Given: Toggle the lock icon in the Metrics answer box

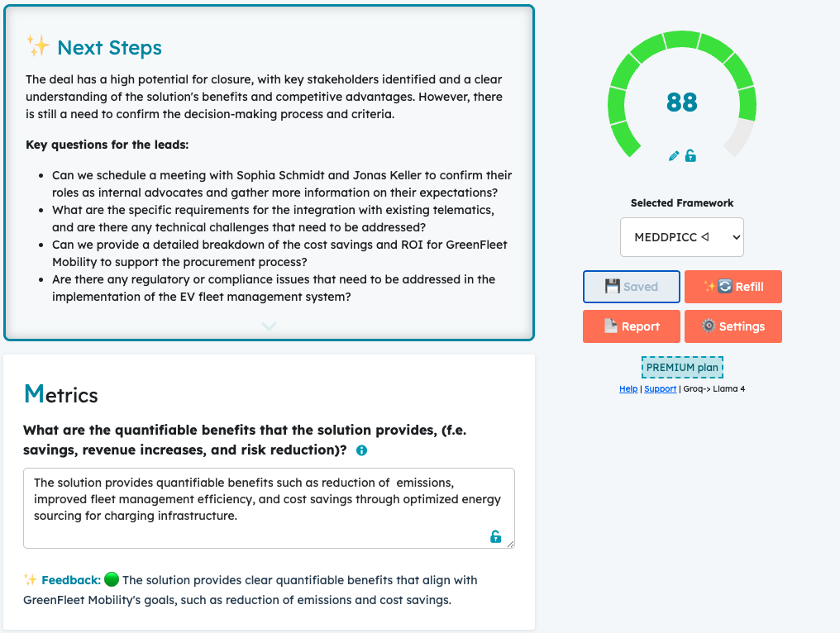Looking at the screenshot, I should pos(495,537).
